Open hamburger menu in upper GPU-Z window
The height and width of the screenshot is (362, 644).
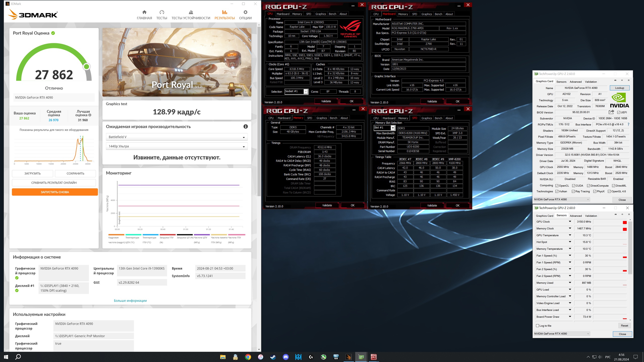click(629, 80)
